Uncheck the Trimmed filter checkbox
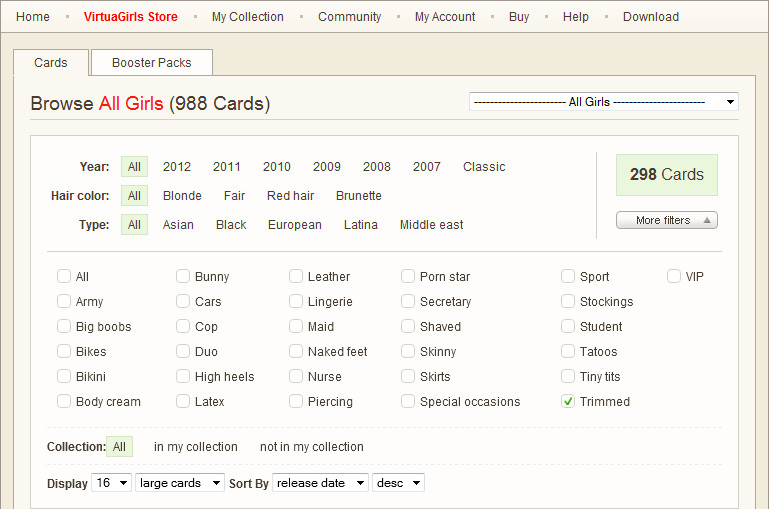Viewport: 769px width, 509px height. 568,401
